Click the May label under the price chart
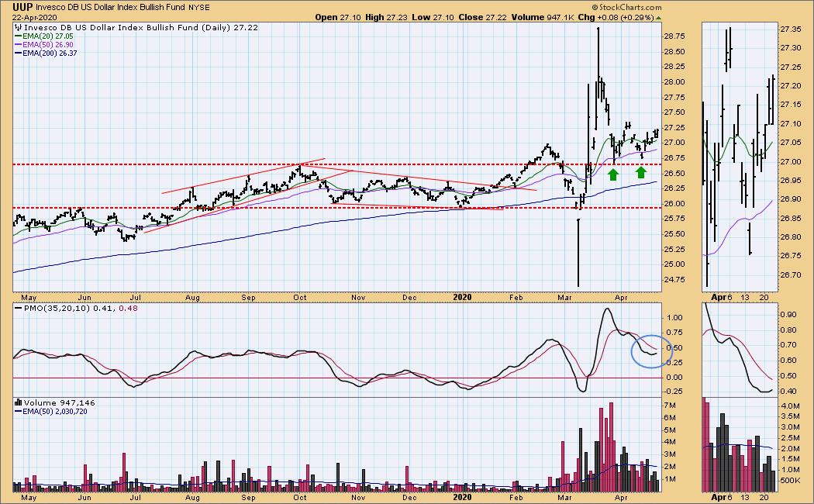814x504 pixels. point(29,298)
